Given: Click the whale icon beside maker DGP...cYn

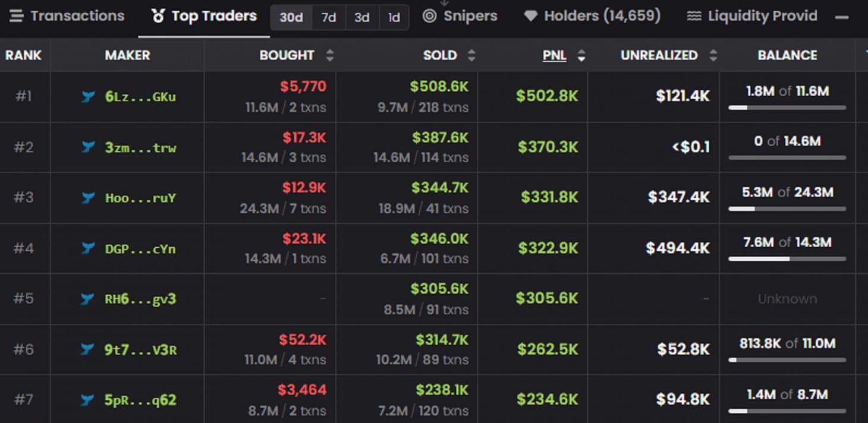Looking at the screenshot, I should (88, 248).
